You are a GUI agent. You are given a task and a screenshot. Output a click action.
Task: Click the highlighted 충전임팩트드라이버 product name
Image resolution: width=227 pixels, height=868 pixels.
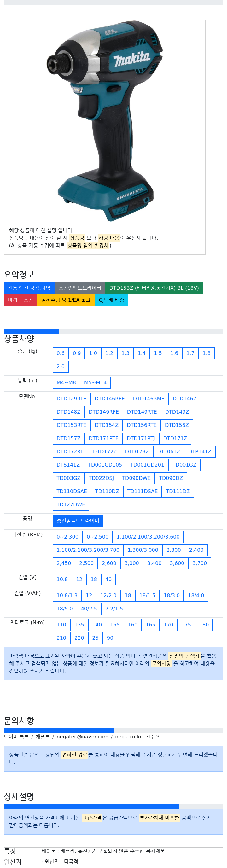point(78,521)
